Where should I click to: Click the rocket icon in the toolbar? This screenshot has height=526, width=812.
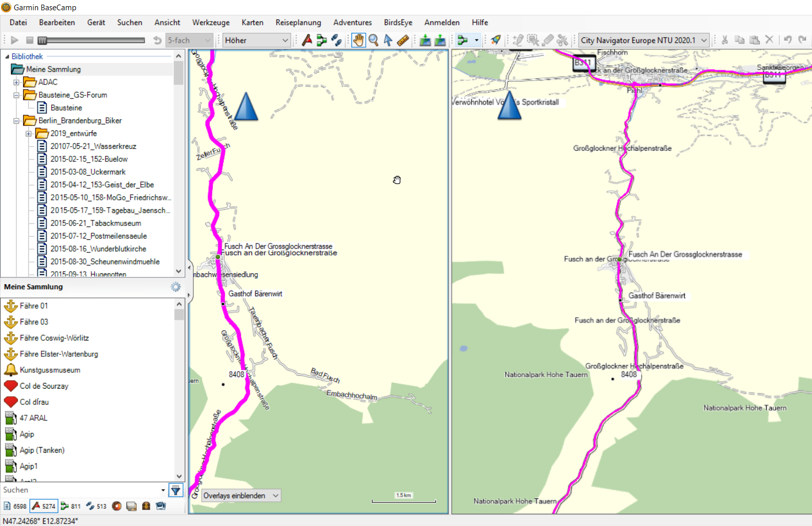click(496, 40)
